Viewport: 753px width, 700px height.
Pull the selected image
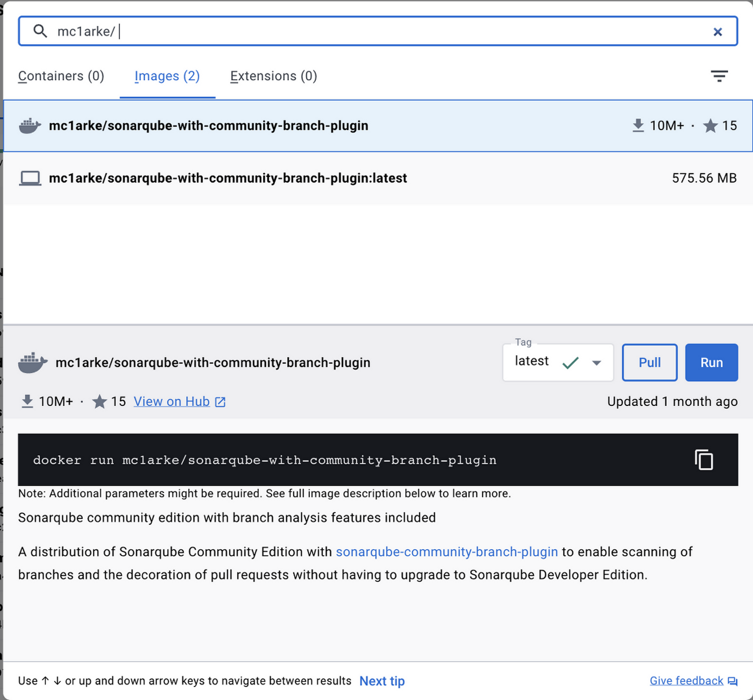[x=649, y=362]
